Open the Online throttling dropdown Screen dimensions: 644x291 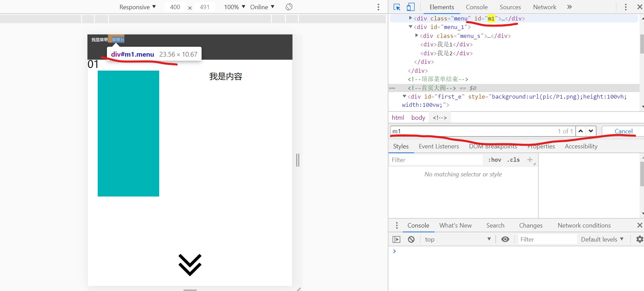[262, 7]
